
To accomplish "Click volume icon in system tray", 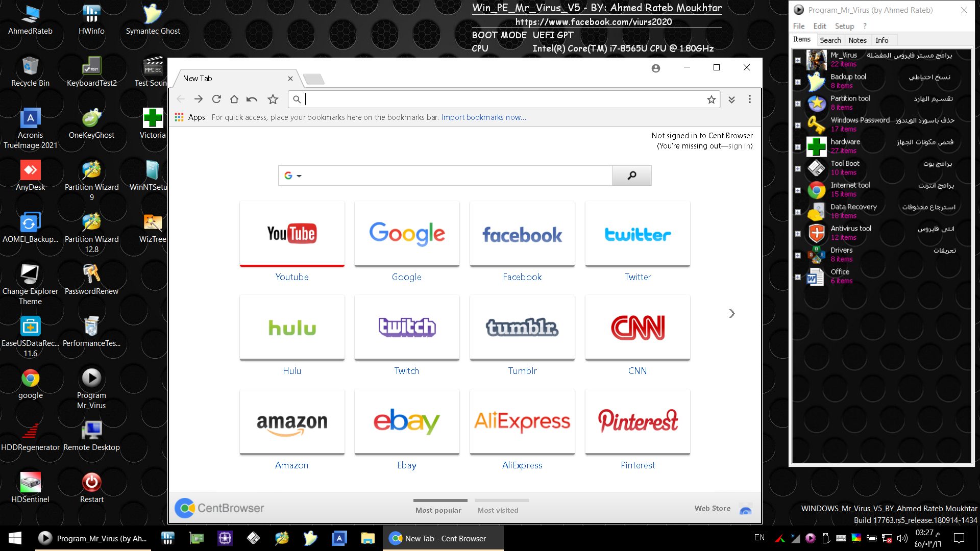I will [902, 538].
